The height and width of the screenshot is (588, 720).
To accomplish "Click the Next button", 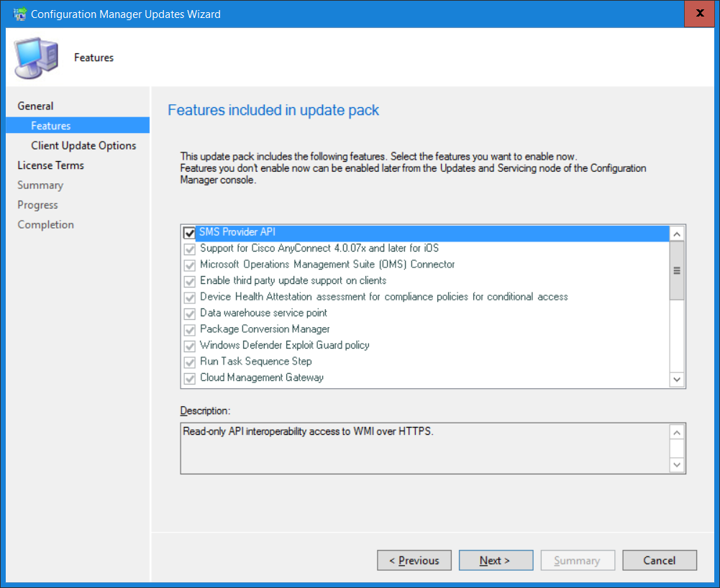I will click(496, 561).
